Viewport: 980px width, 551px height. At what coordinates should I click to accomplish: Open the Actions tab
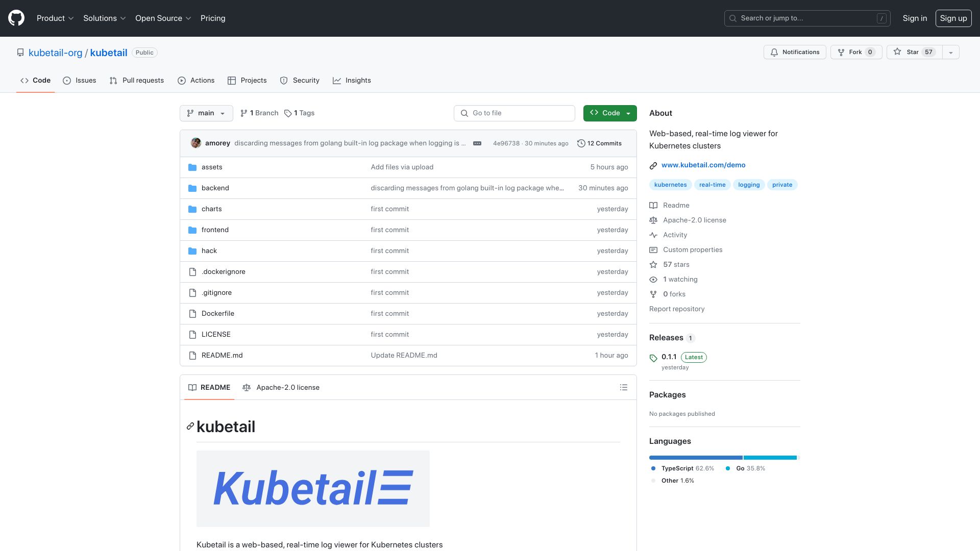196,81
